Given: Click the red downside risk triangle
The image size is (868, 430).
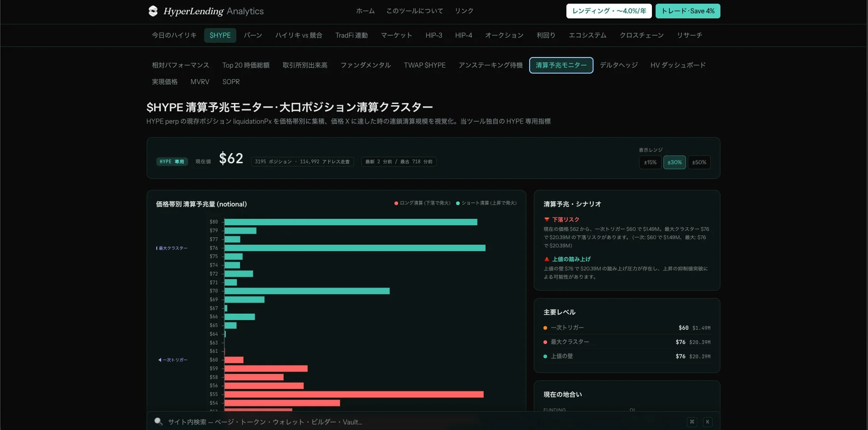Looking at the screenshot, I should click(547, 220).
